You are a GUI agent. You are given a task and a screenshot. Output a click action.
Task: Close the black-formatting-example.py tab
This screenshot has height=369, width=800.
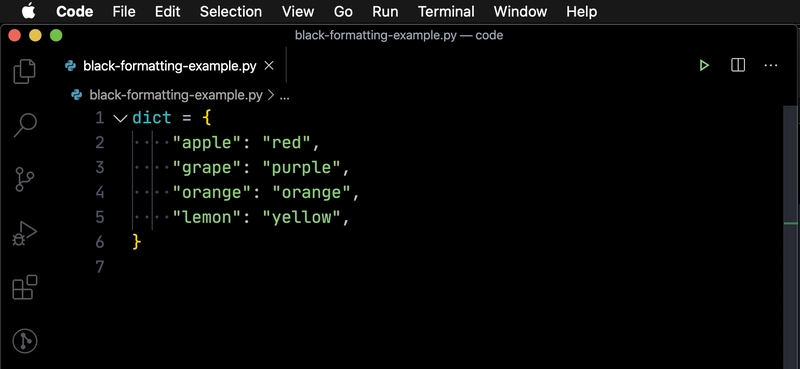(269, 65)
